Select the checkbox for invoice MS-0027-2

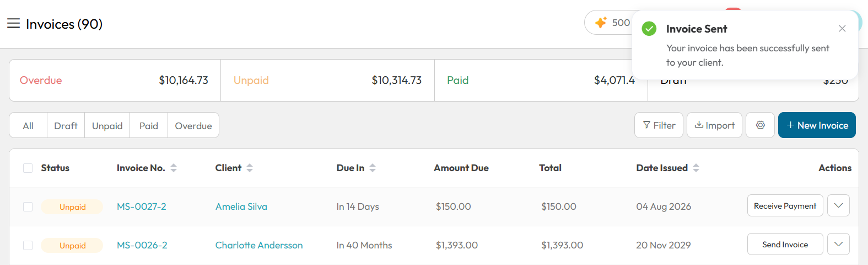(x=28, y=206)
